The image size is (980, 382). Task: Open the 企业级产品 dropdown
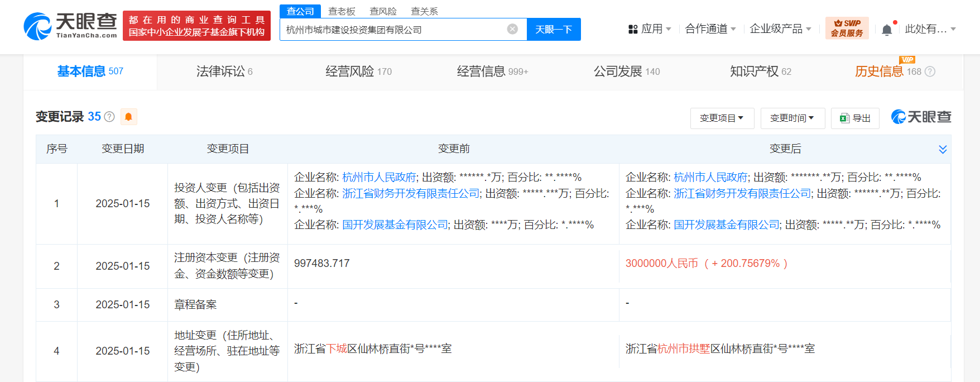click(780, 29)
